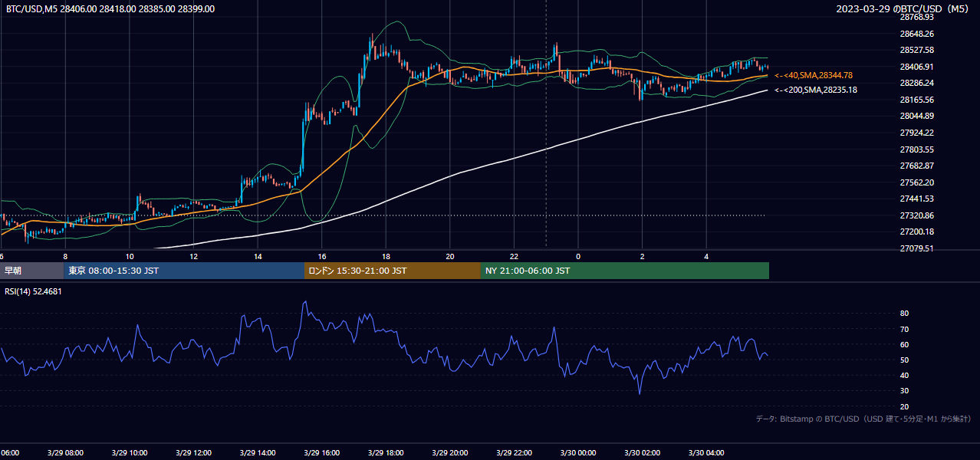Click price axis label 27441.53
The image size is (980, 460).
[916, 199]
